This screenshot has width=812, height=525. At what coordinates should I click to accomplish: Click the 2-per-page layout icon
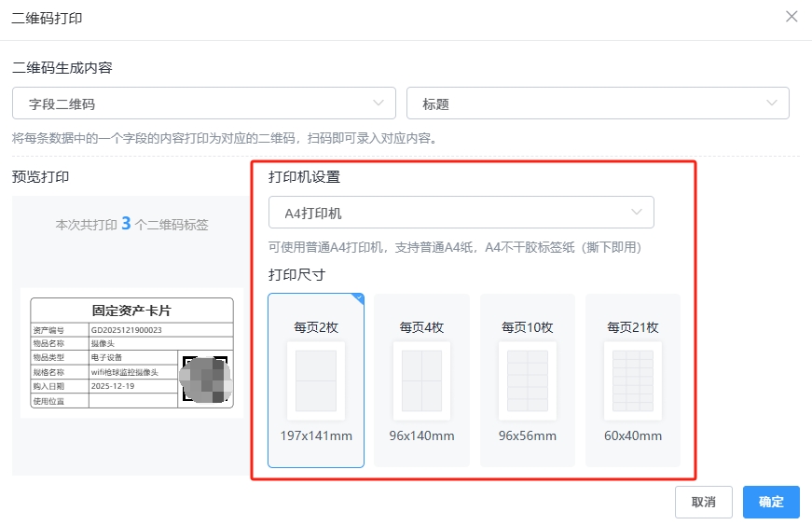[x=315, y=380]
